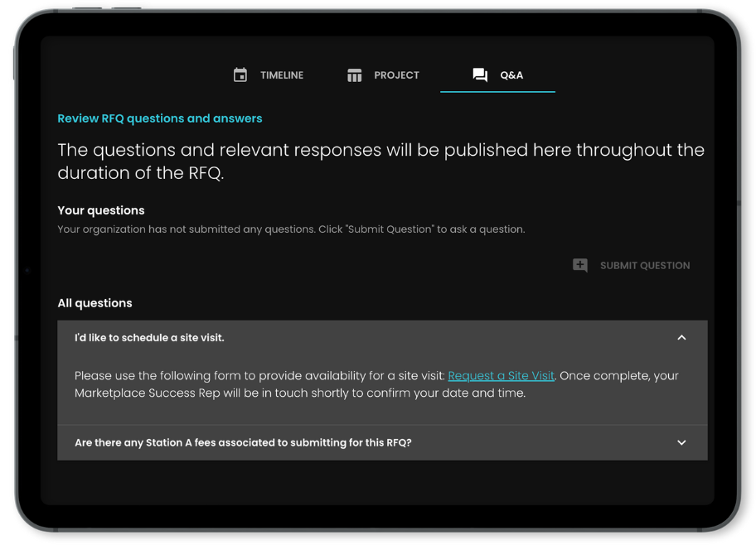Click the table icon beside Project
This screenshot has height=545, width=756.
click(355, 75)
